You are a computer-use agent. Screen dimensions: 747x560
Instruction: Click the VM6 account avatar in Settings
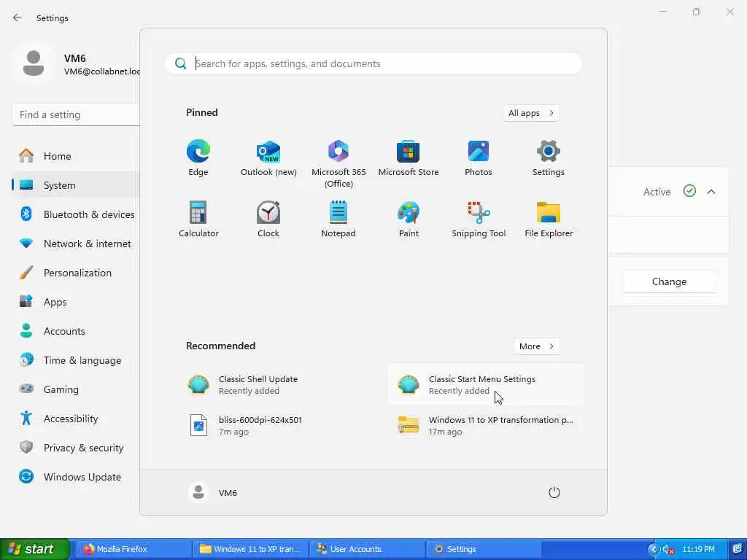click(34, 63)
